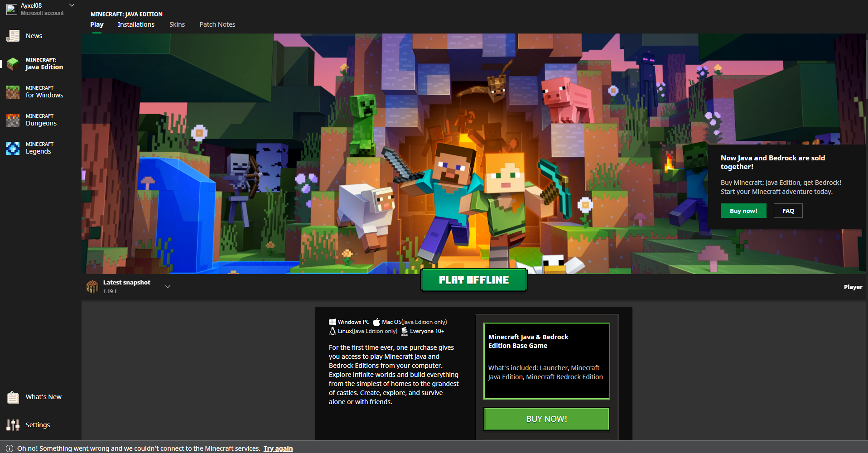Viewport: 868px width, 453px height.
Task: Click the 'for Windows' sidebar label
Action: point(44,95)
